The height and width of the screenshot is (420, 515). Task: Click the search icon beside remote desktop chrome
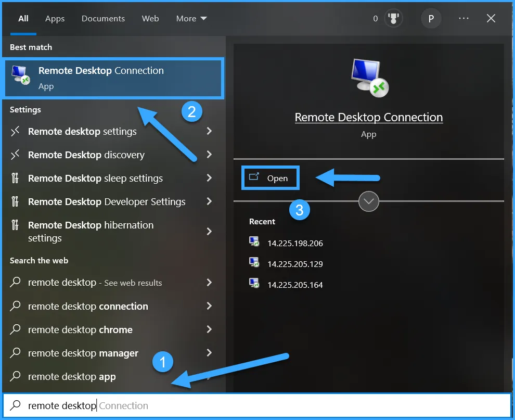click(16, 329)
